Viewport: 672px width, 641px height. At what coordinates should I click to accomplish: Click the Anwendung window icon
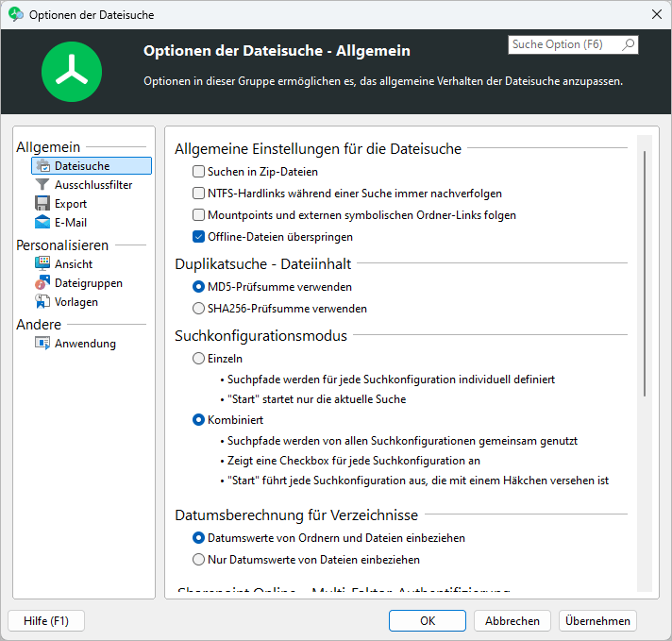click(x=42, y=344)
